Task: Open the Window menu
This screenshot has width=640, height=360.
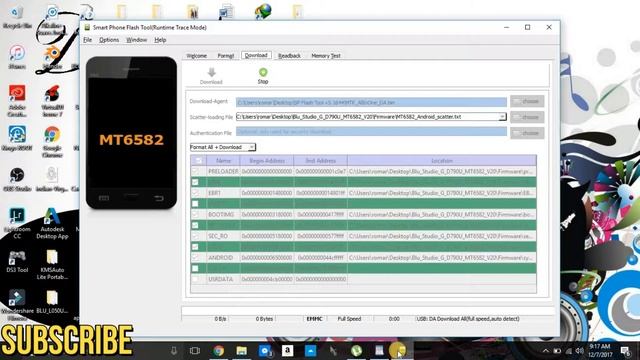Action: 136,40
